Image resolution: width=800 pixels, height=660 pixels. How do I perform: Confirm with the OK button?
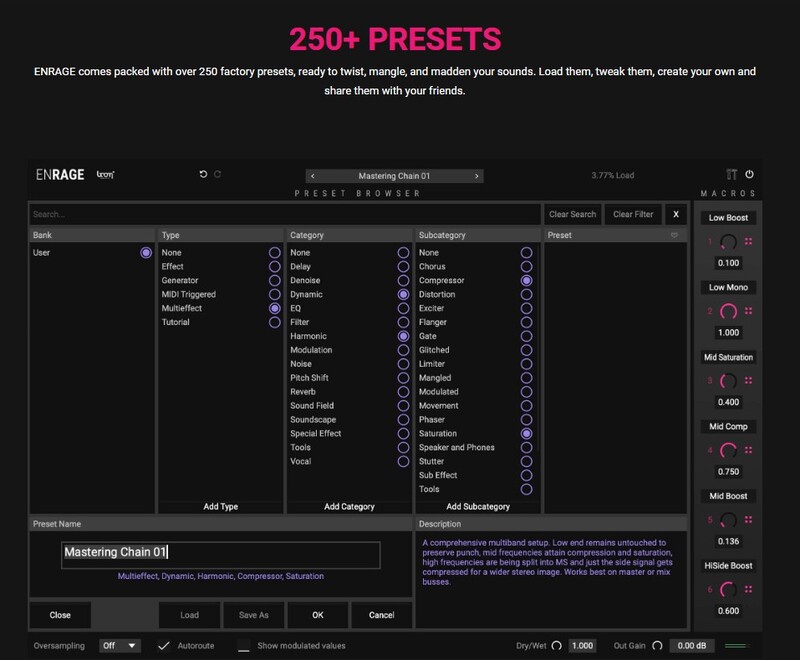click(x=318, y=615)
